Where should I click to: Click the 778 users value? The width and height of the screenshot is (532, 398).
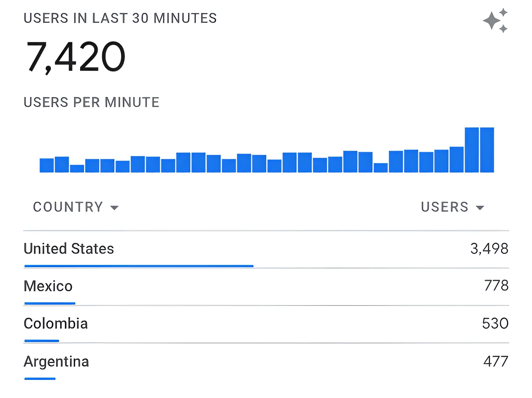click(496, 286)
